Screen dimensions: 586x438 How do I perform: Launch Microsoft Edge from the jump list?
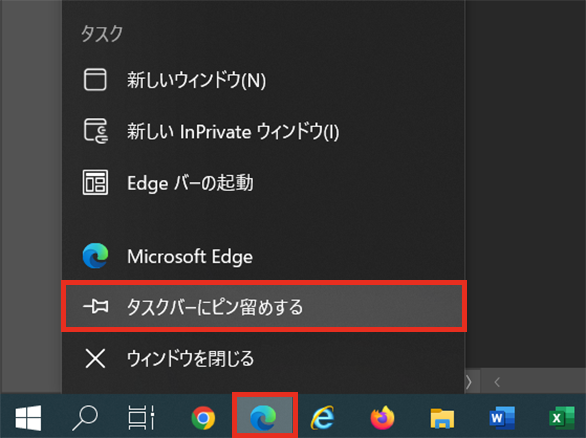point(263,256)
